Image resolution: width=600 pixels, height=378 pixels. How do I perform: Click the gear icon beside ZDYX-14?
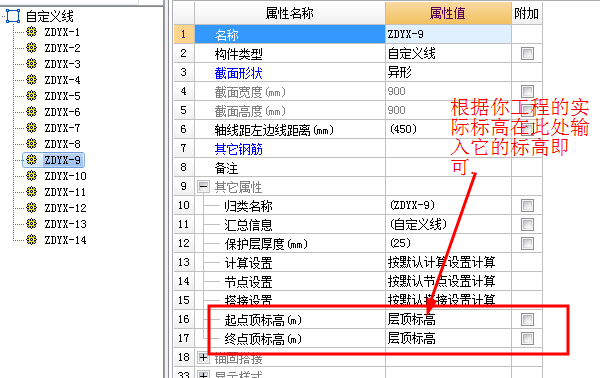click(31, 240)
